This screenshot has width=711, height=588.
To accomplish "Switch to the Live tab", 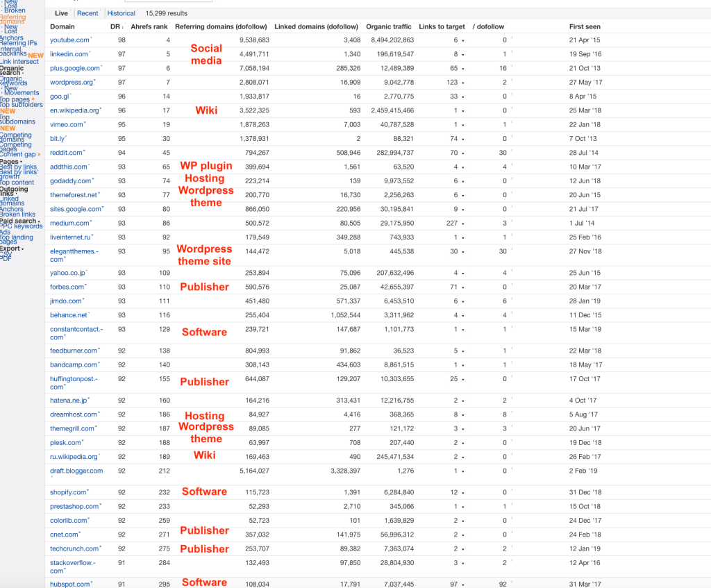I will (61, 13).
